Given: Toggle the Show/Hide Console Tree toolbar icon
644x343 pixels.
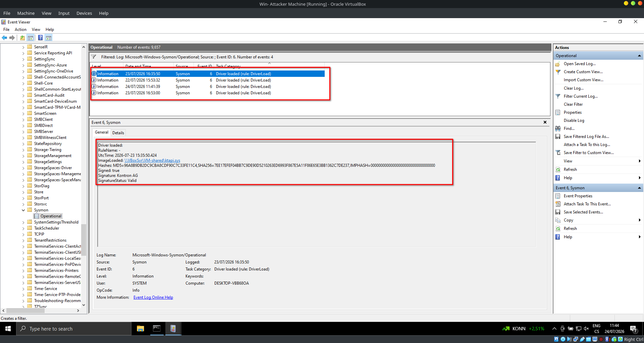Looking at the screenshot, I should (x=31, y=38).
